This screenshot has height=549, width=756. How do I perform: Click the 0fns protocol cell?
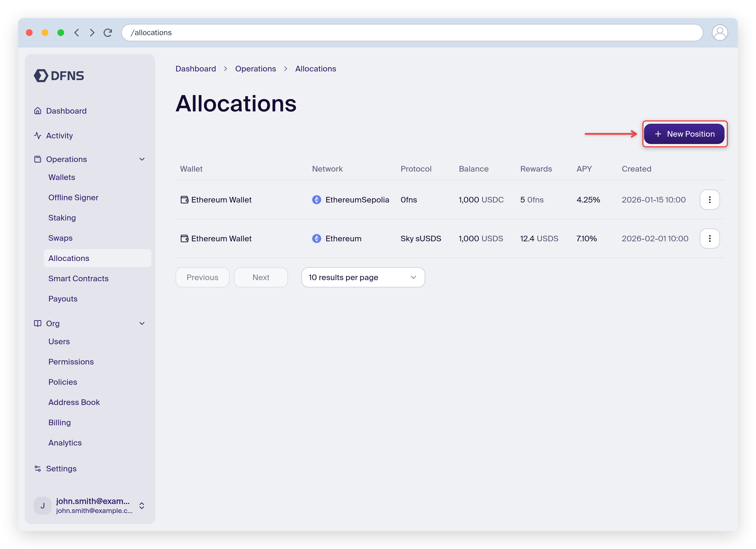(409, 200)
